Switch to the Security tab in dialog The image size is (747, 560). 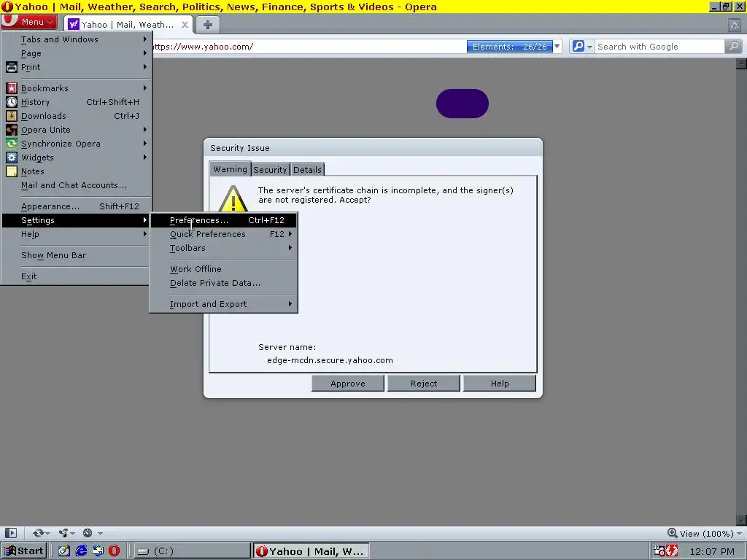[x=270, y=169]
